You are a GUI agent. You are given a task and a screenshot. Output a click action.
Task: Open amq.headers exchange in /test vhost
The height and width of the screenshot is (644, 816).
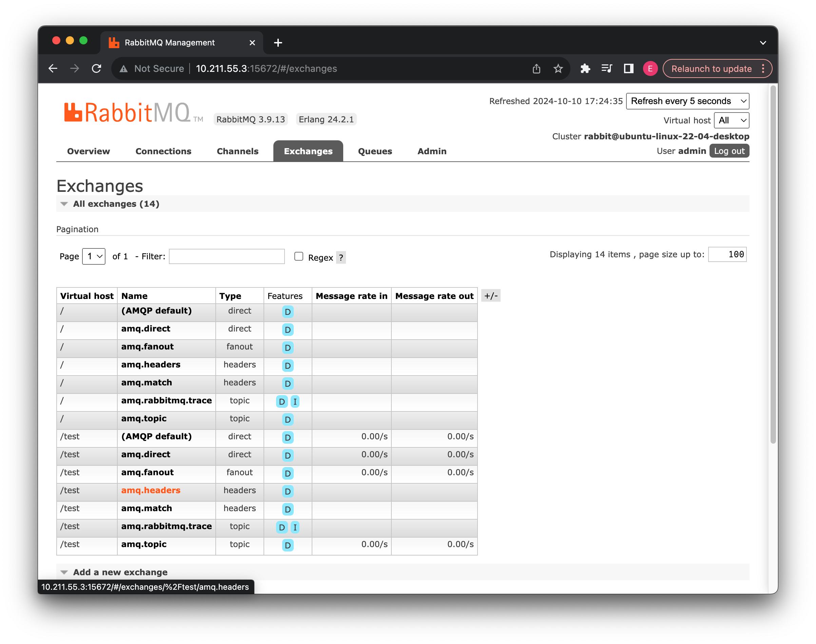[x=151, y=490]
